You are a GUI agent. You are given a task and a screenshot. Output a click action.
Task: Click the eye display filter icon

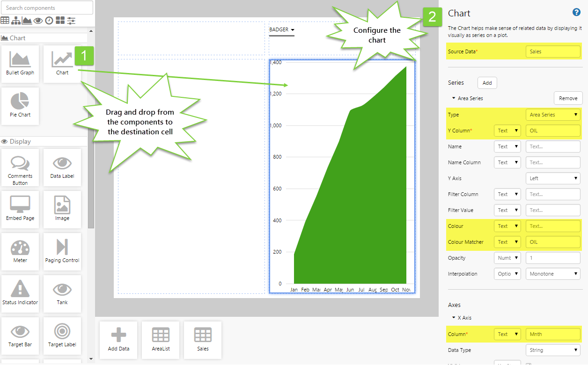[38, 21]
